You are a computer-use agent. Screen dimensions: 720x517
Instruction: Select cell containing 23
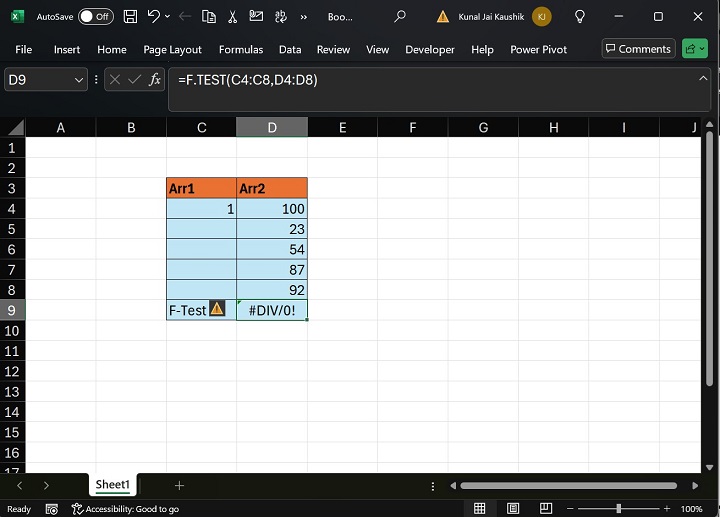(272, 229)
